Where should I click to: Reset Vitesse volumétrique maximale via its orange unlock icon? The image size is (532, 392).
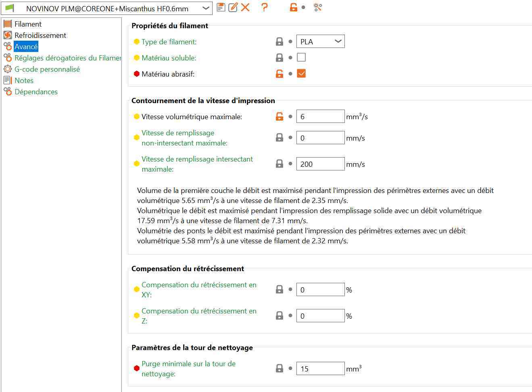coord(280,116)
